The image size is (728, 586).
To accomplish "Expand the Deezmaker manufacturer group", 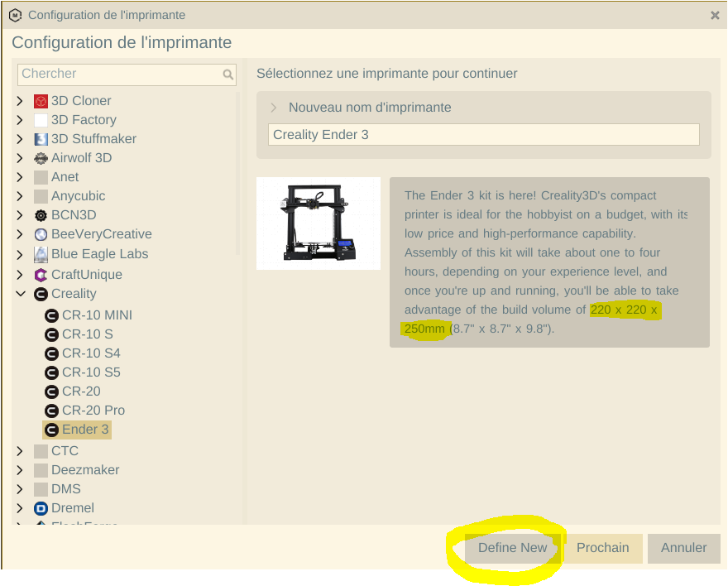I will pyautogui.click(x=20, y=470).
